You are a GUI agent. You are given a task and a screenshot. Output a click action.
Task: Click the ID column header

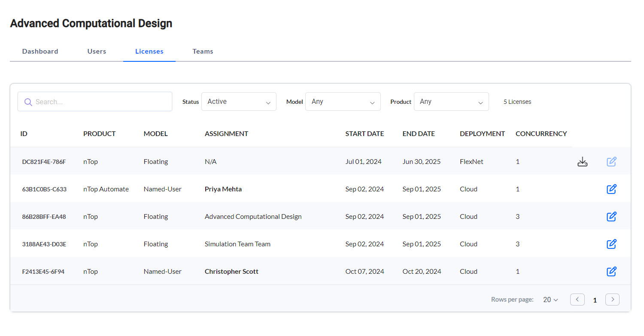click(24, 134)
